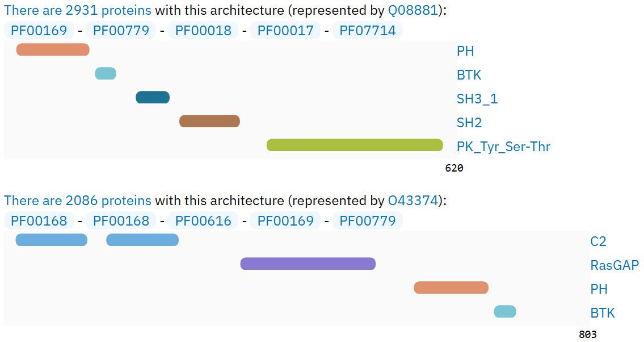Open the RasGAP domain label link
The height and width of the screenshot is (342, 644).
[x=614, y=265]
